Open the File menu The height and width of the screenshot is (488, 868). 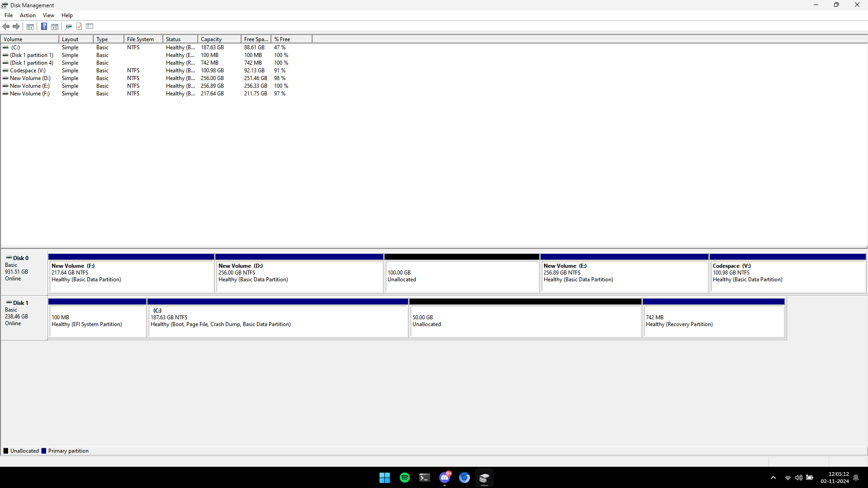click(9, 15)
